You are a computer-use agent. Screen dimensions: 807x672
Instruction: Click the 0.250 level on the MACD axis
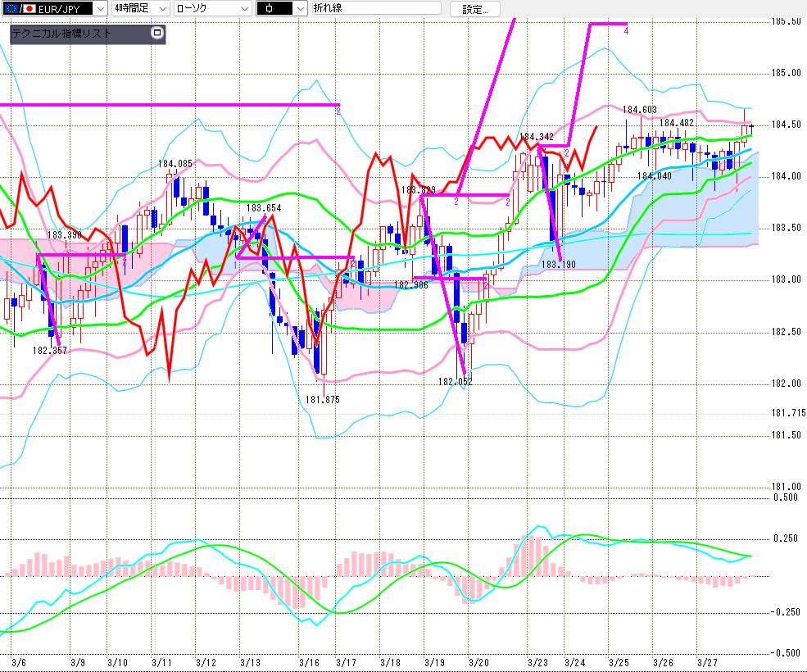[x=787, y=538]
